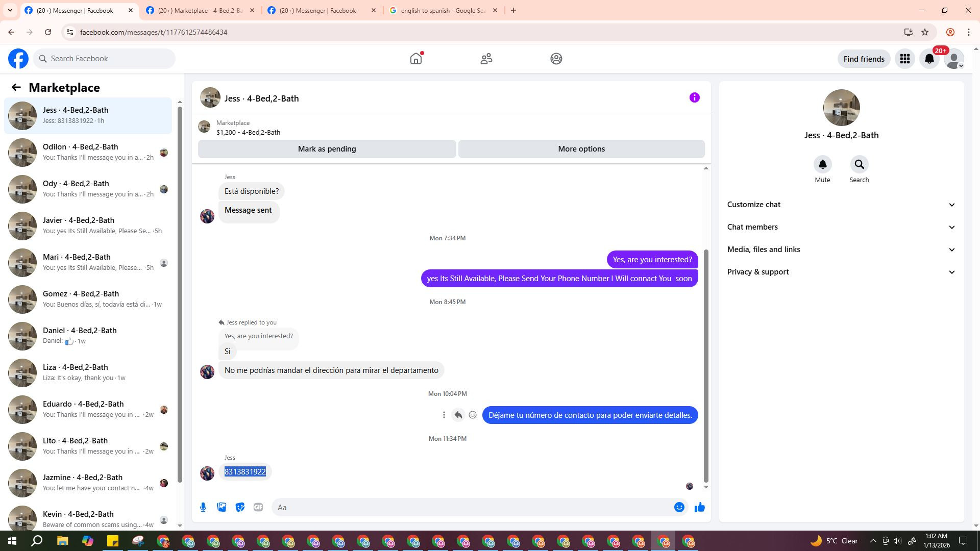Mute this conversation

[822, 165]
